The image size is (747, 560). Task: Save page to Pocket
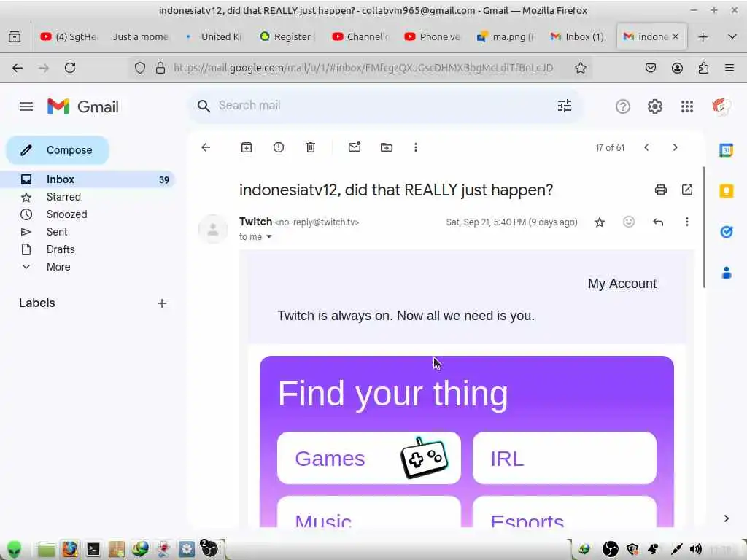click(650, 68)
